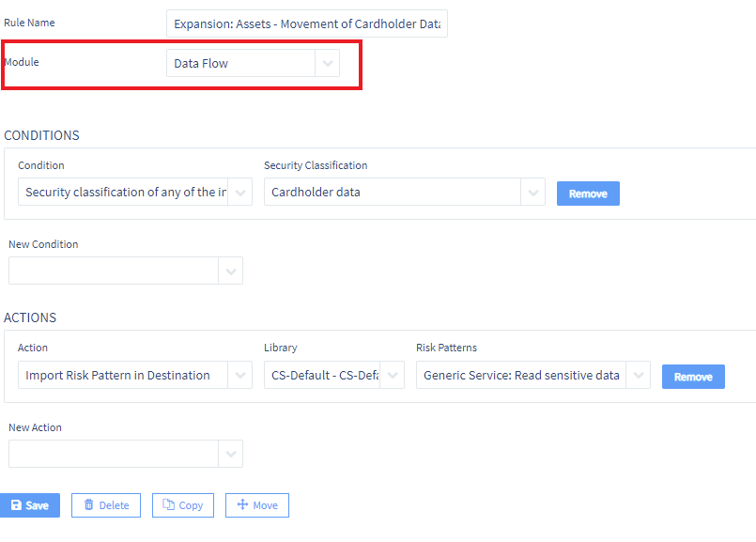Copy this rule
Viewport: 756px width, 542px height.
click(x=182, y=504)
